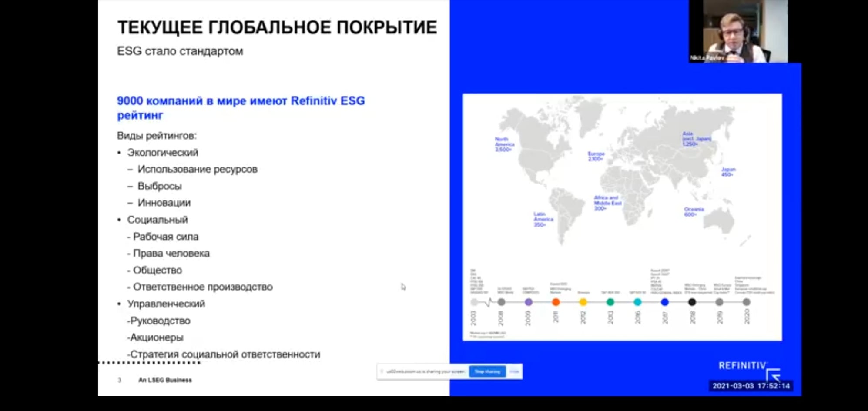Click the green dot on the timeline
Screen dimensions: 868x411
tap(610, 302)
